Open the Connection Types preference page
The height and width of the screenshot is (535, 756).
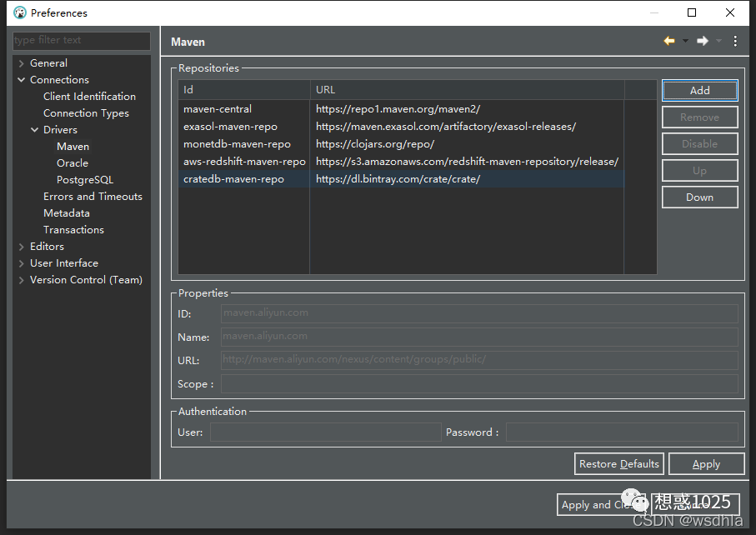pyautogui.click(x=86, y=113)
